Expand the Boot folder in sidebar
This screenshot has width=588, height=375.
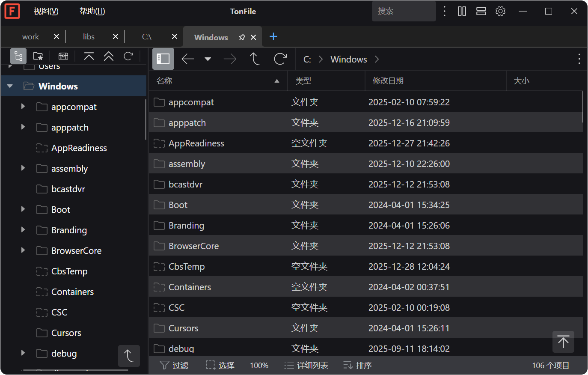[23, 209]
